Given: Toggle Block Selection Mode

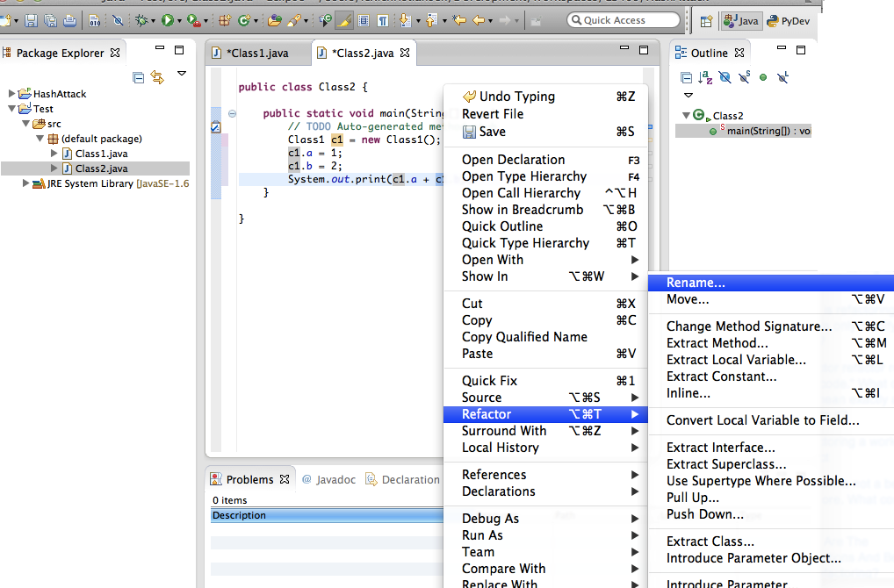Looking at the screenshot, I should point(364,21).
